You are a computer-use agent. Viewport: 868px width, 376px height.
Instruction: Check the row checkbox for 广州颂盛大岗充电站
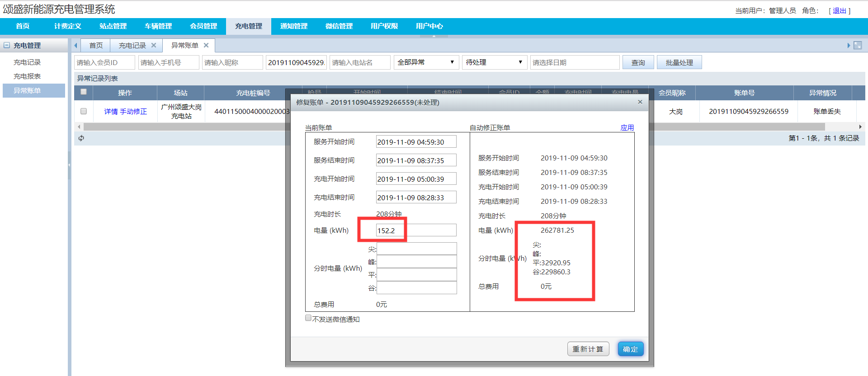click(84, 111)
